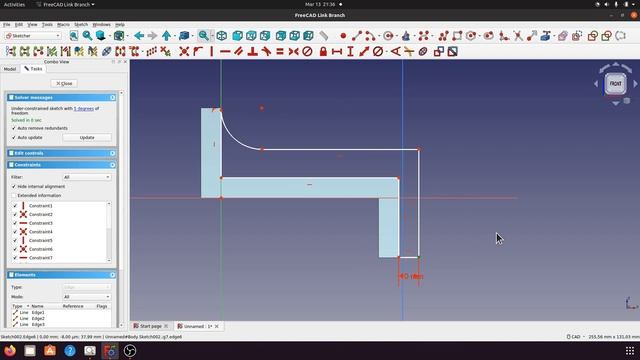Switch to the Model tab
Image resolution: width=640 pixels, height=360 pixels.
(10, 69)
